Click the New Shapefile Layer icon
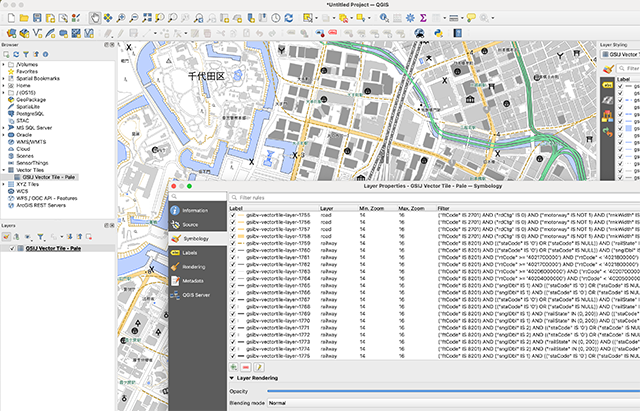 pos(38,33)
